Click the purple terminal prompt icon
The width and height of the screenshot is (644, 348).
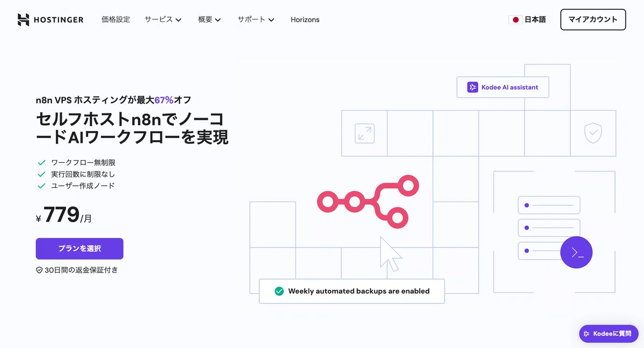pos(576,252)
